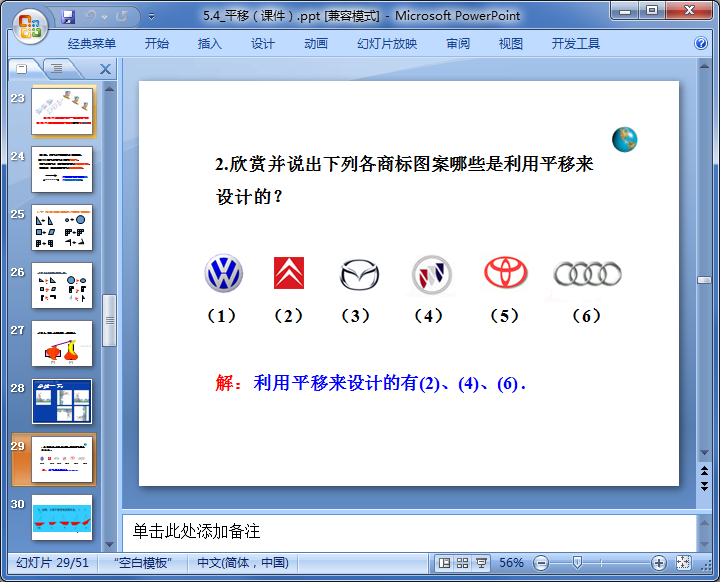Open the 经典菜单 tab
This screenshot has height=582, width=720.
tap(91, 44)
